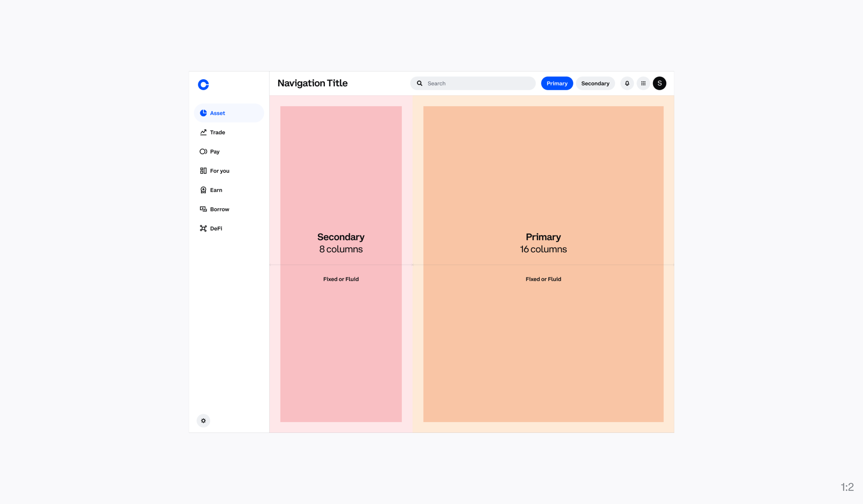
Task: Click Fixed or Fluid under Primary
Action: pyautogui.click(x=543, y=279)
